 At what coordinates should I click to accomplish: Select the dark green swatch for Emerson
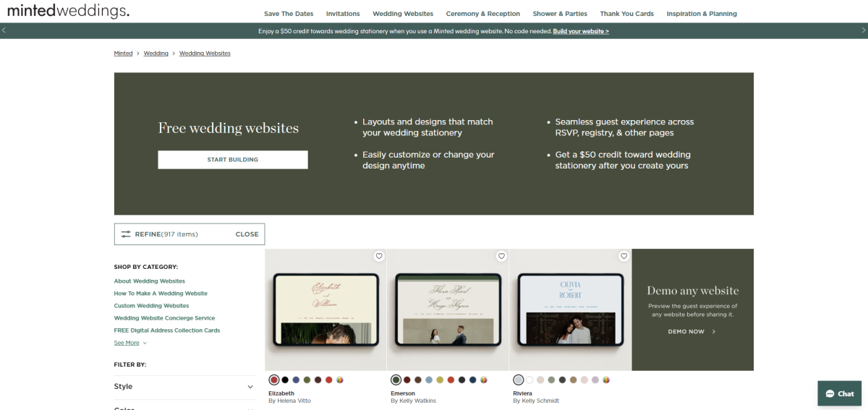(396, 380)
